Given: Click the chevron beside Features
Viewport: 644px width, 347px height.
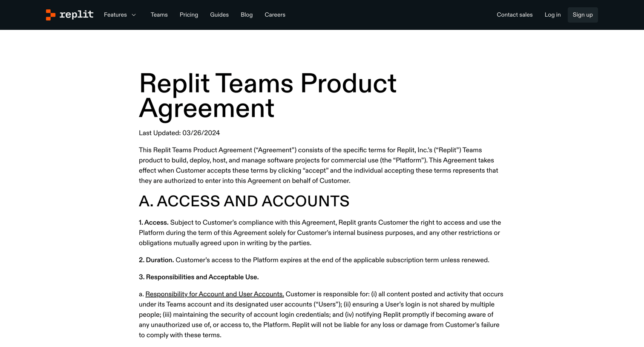Looking at the screenshot, I should 134,15.
